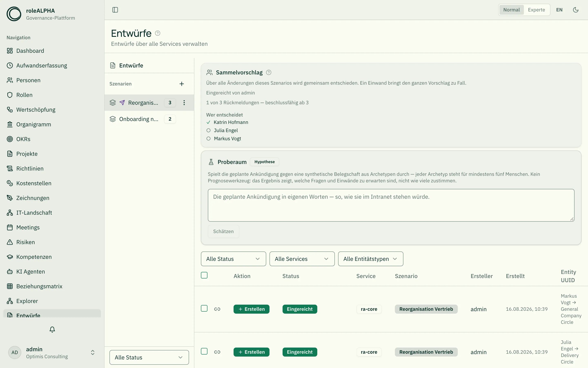Open KI Agenten in navigation
The width and height of the screenshot is (588, 368).
point(52,271)
